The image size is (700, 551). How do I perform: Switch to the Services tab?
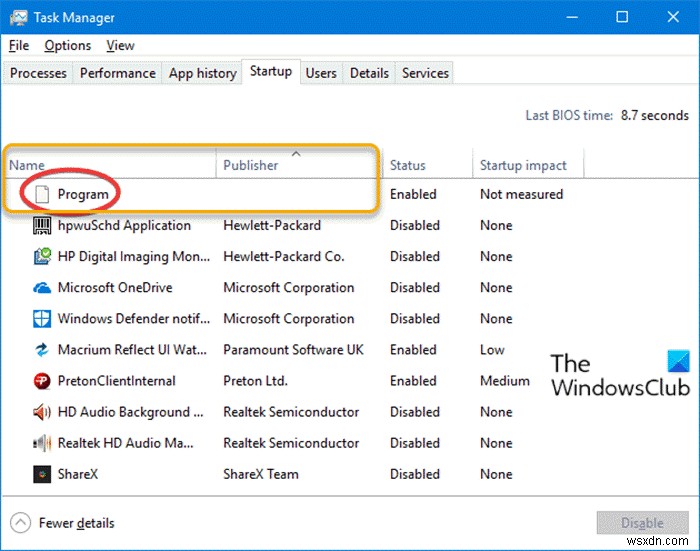[425, 73]
